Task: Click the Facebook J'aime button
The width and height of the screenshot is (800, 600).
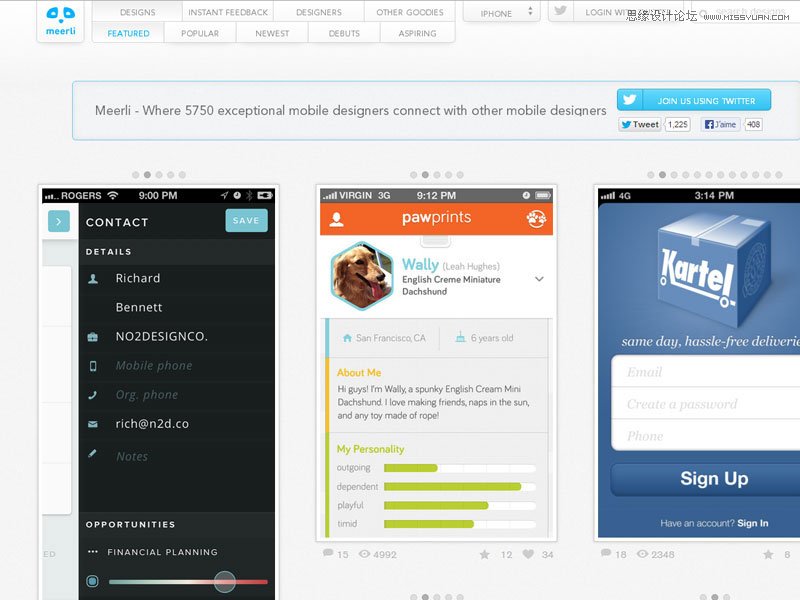Action: point(720,124)
